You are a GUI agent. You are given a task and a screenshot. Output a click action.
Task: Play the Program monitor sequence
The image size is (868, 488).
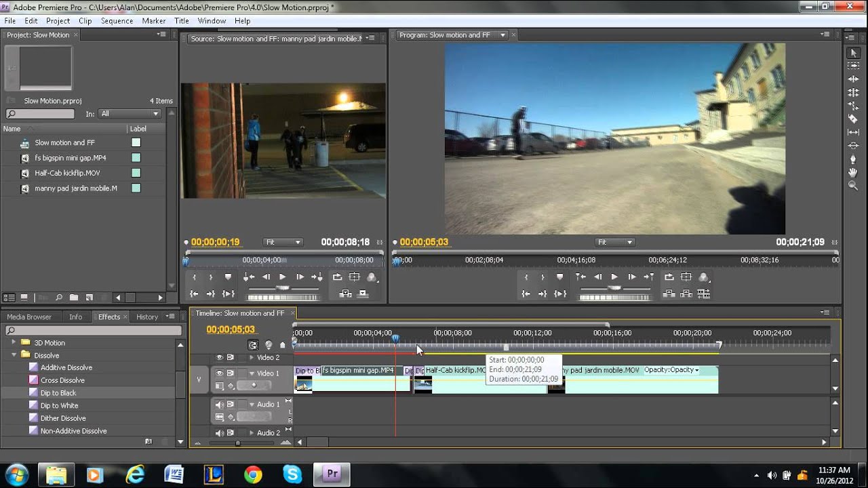point(614,277)
